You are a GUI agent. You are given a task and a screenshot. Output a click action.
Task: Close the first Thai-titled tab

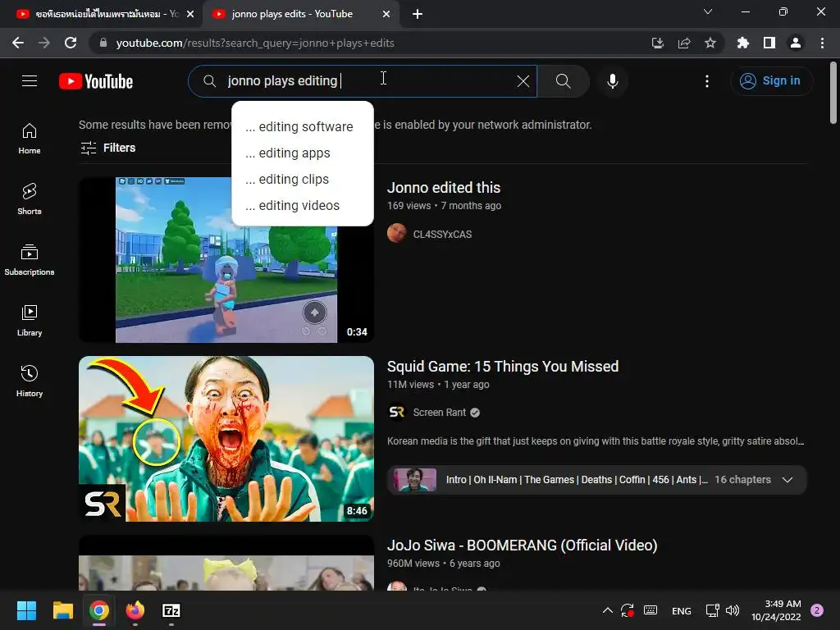(190, 14)
